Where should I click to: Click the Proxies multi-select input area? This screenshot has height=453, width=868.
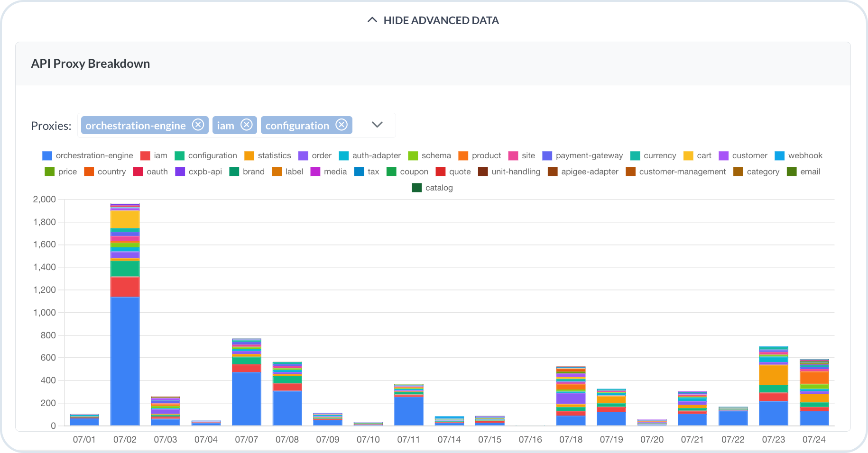(236, 125)
